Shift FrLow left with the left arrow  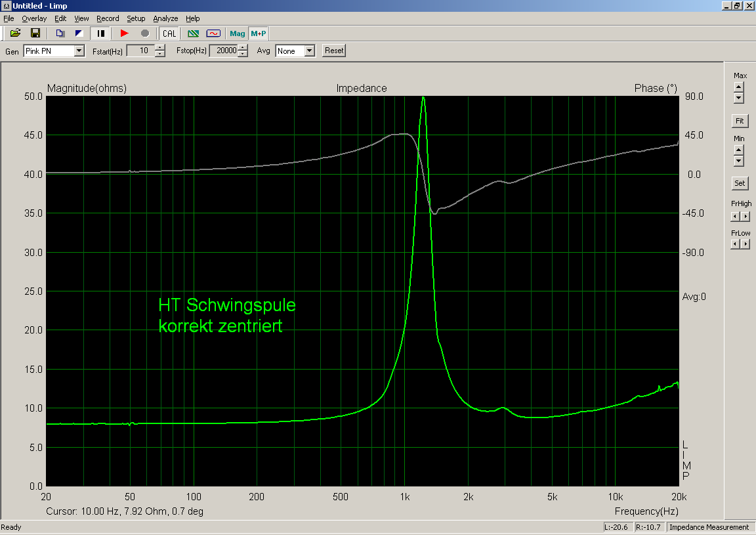tap(735, 244)
